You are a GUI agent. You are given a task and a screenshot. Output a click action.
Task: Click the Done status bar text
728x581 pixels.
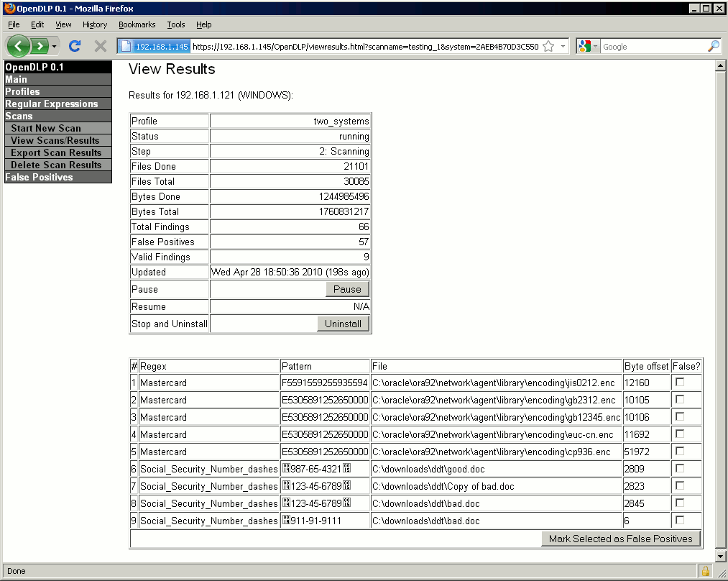pyautogui.click(x=17, y=571)
